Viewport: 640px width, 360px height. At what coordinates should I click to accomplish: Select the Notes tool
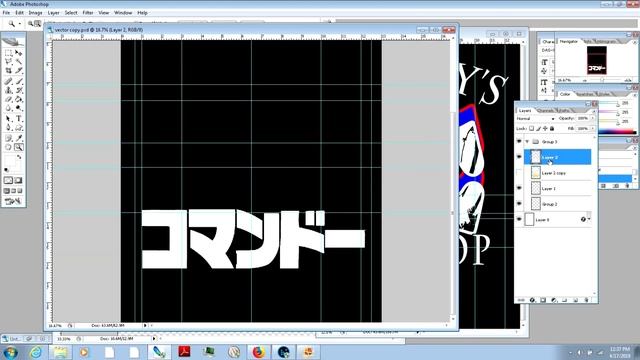(8, 138)
